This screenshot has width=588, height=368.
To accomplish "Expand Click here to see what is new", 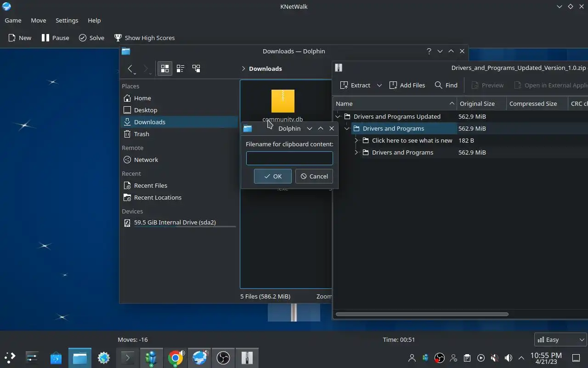I will [x=356, y=140].
